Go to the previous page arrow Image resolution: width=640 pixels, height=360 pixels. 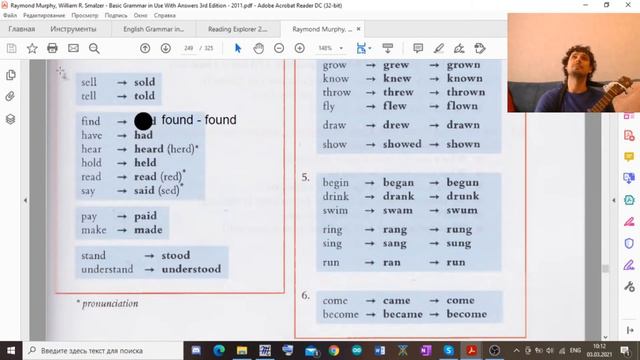[x=145, y=48]
